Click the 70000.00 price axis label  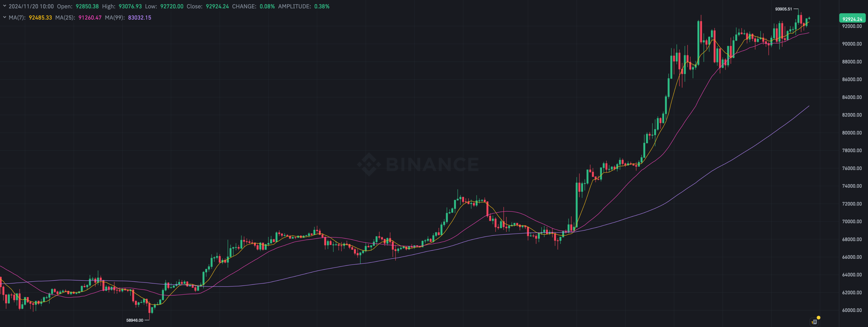click(x=852, y=222)
